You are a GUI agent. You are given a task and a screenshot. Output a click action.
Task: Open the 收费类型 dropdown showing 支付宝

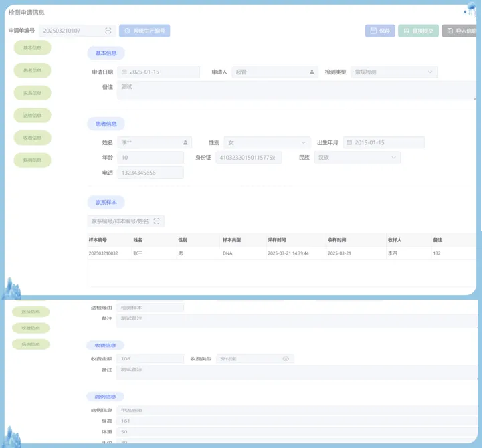point(255,358)
